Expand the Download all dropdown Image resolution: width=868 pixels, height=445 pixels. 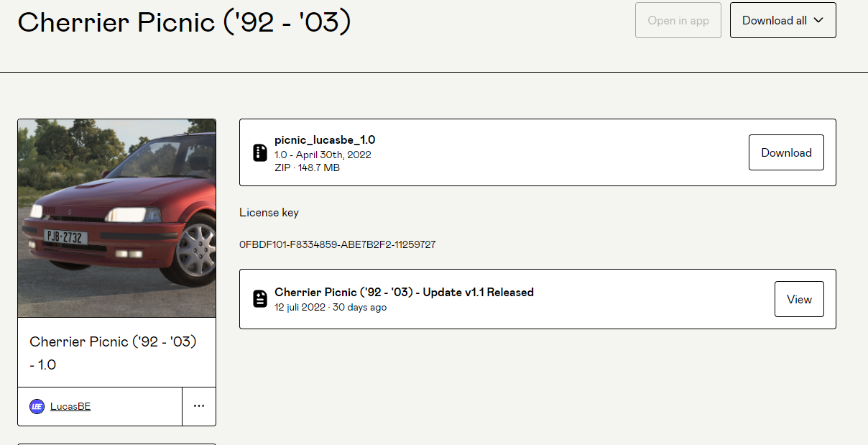(782, 20)
